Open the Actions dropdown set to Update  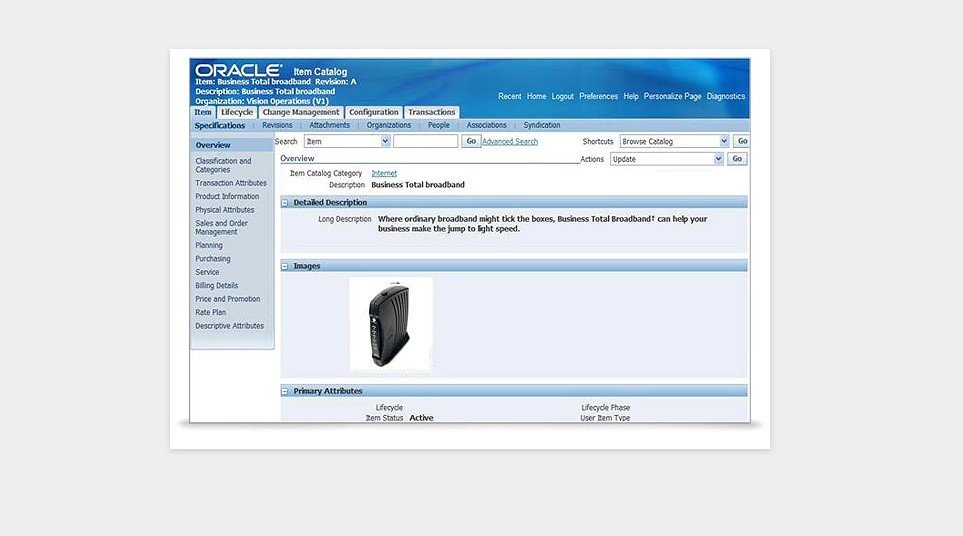coord(668,159)
